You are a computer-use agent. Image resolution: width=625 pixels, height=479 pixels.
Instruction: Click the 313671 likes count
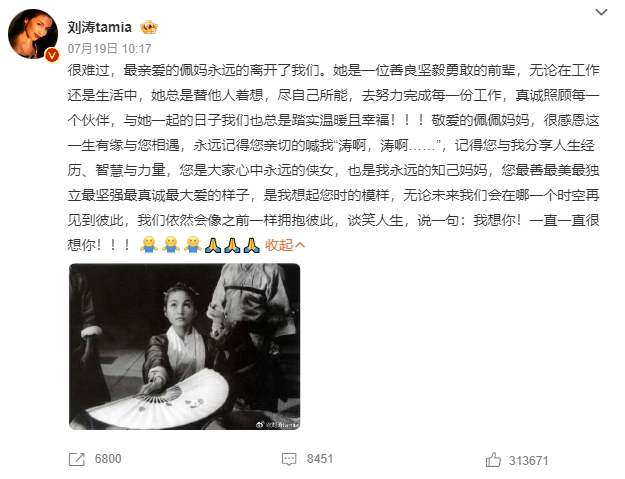pyautogui.click(x=529, y=461)
